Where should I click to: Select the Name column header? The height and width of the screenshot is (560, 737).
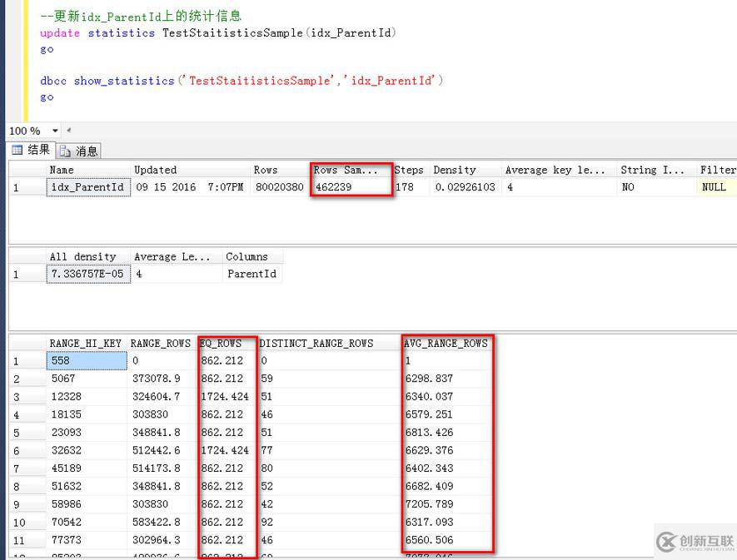88,170
